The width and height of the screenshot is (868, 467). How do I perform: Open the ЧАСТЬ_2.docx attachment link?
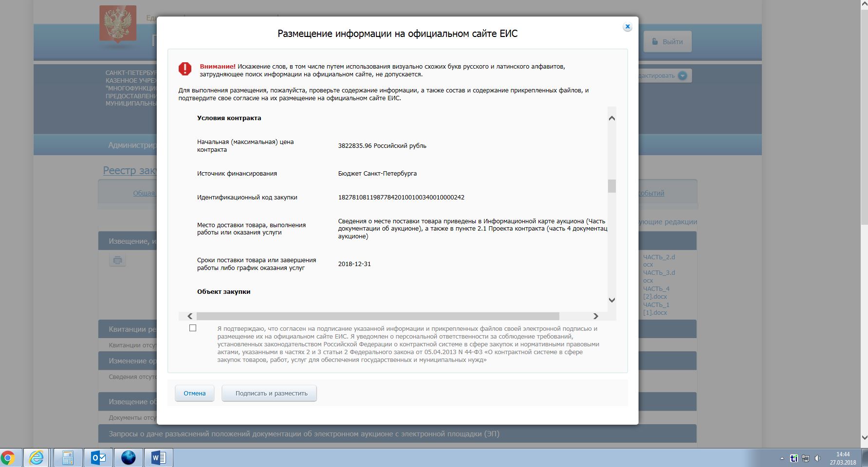(659, 261)
